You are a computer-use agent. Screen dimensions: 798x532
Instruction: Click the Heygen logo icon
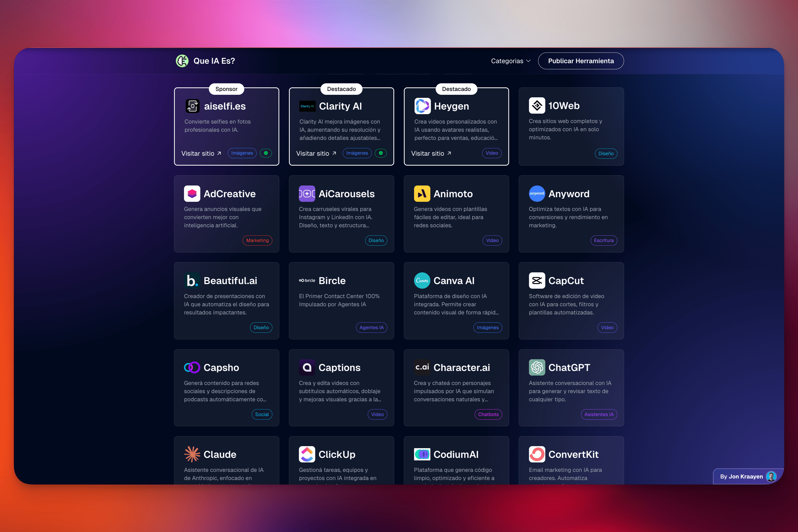pyautogui.click(x=422, y=106)
